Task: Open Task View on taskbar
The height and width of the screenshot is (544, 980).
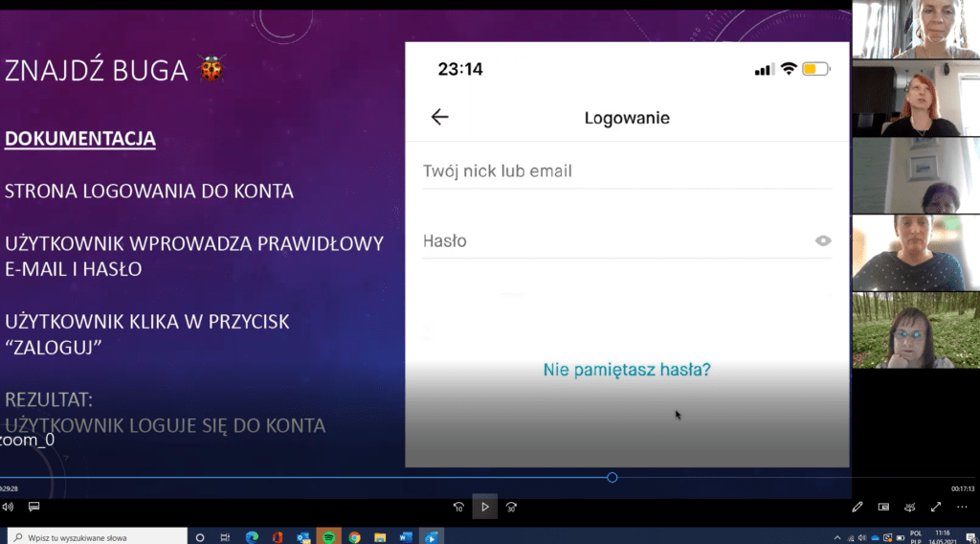Action: point(225,537)
